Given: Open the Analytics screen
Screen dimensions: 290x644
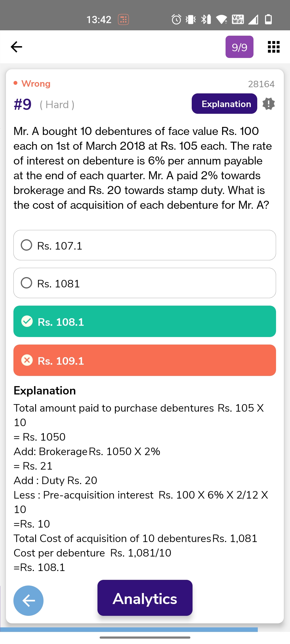Looking at the screenshot, I should 145,598.
